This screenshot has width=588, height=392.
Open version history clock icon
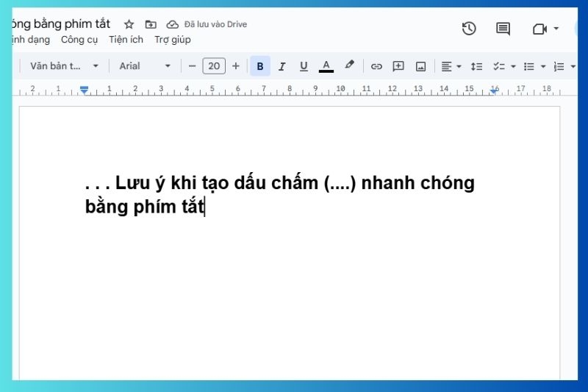point(469,29)
